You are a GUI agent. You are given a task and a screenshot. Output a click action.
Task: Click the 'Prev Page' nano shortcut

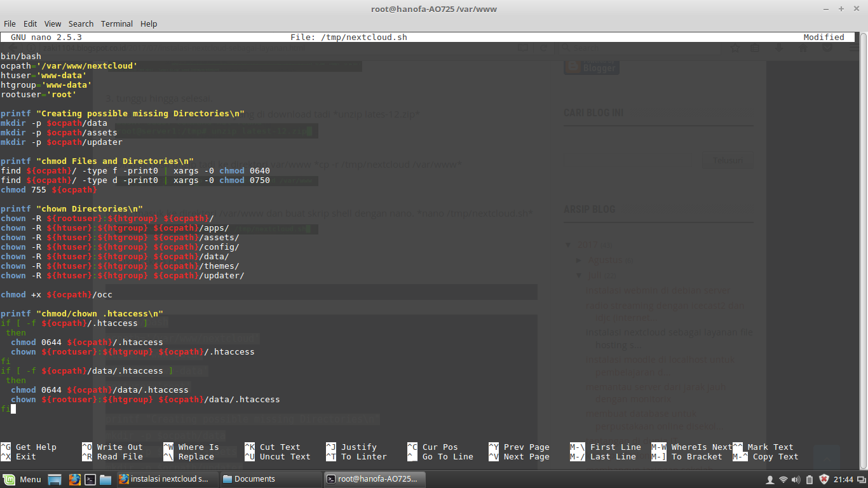tap(519, 447)
